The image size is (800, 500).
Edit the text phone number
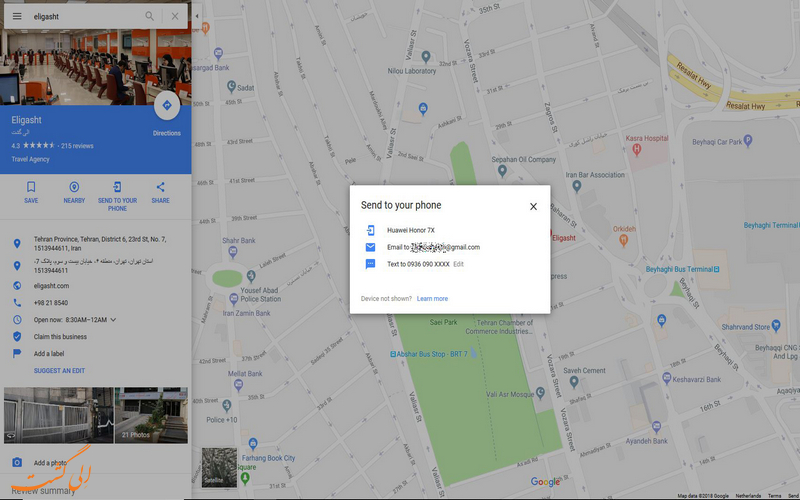coord(458,264)
